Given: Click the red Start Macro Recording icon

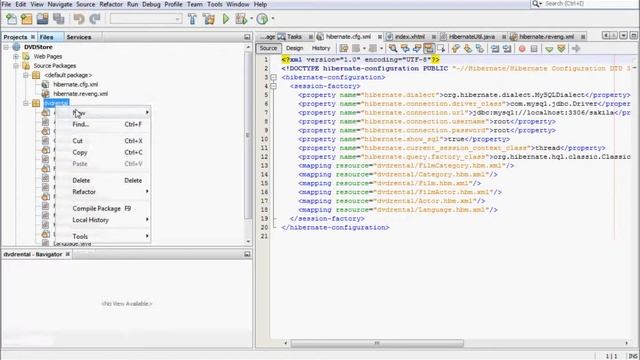Looking at the screenshot, I should [x=522, y=49].
